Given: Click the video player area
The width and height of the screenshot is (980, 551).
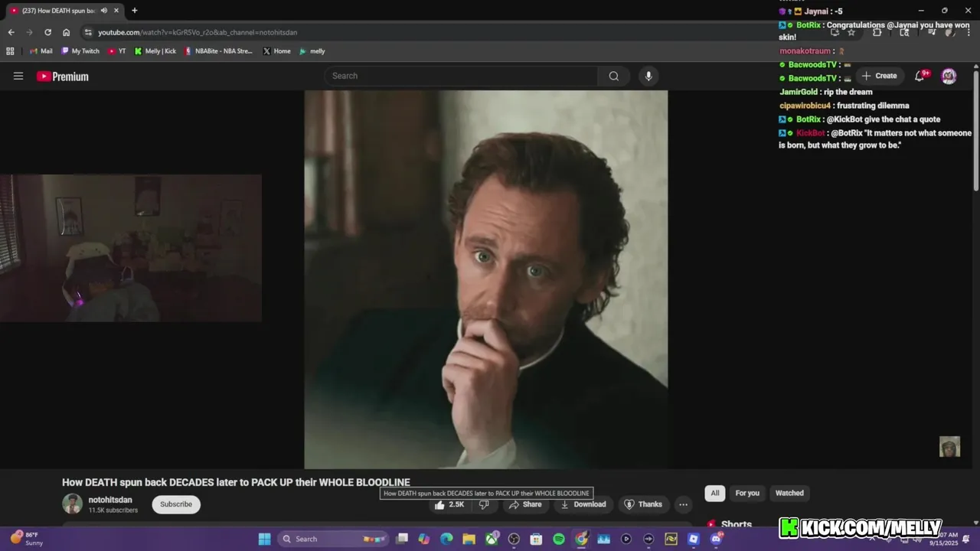Looking at the screenshot, I should pos(486,279).
